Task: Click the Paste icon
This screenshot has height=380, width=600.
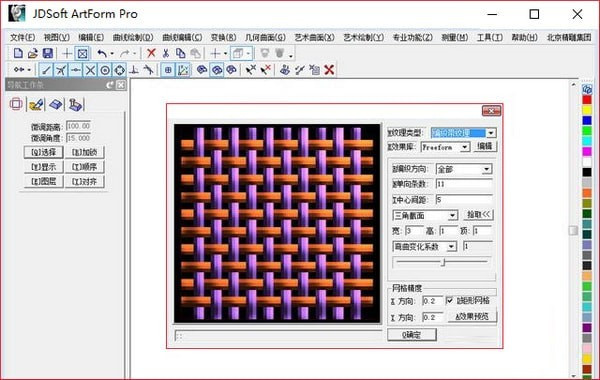Action: click(x=195, y=53)
